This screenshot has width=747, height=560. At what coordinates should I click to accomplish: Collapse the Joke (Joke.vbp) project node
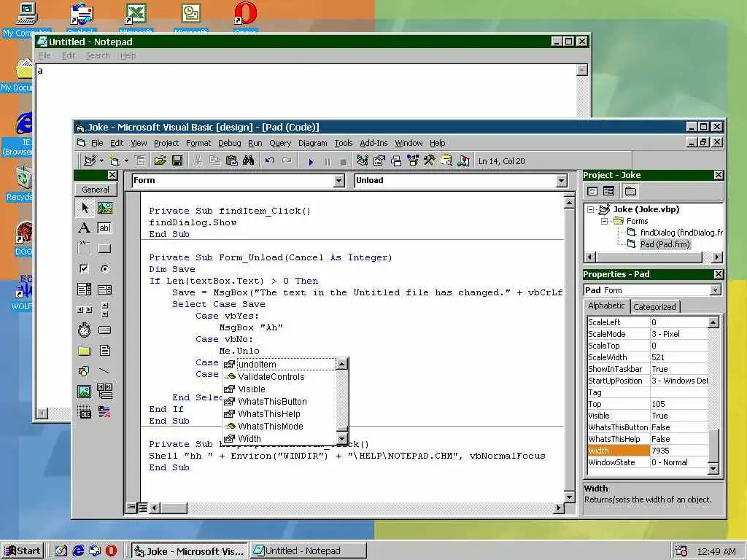(x=591, y=209)
